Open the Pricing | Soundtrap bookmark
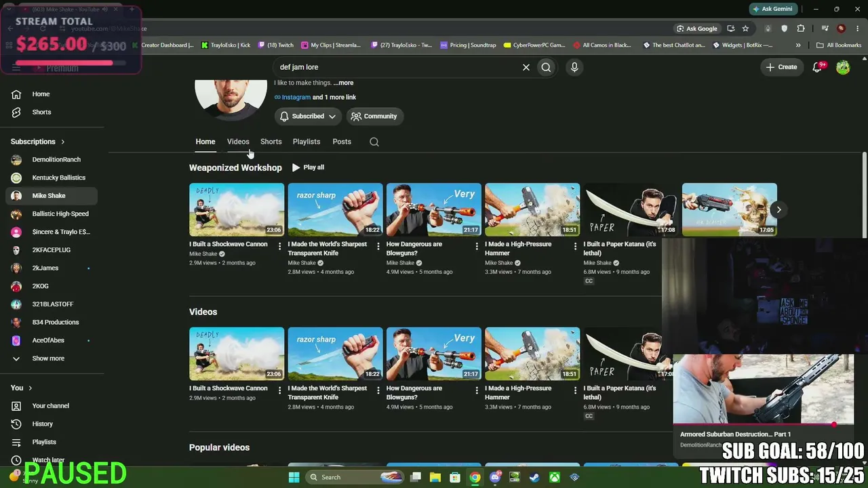 (x=468, y=45)
